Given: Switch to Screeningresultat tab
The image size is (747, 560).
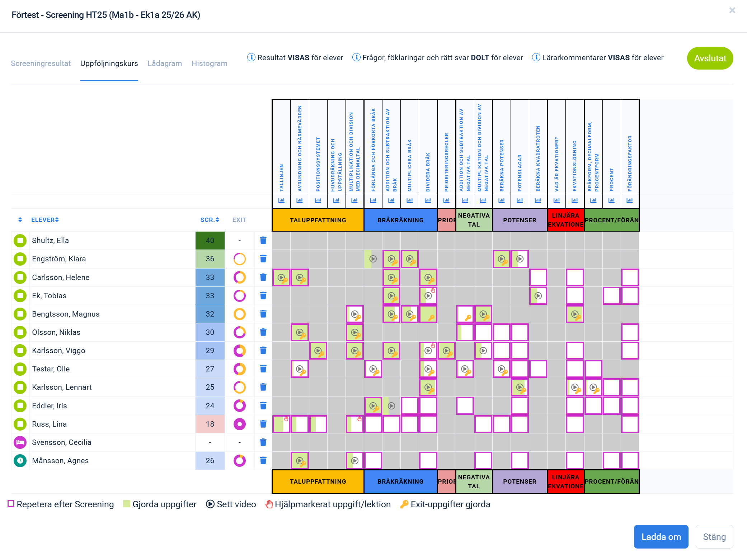Looking at the screenshot, I should pos(41,63).
